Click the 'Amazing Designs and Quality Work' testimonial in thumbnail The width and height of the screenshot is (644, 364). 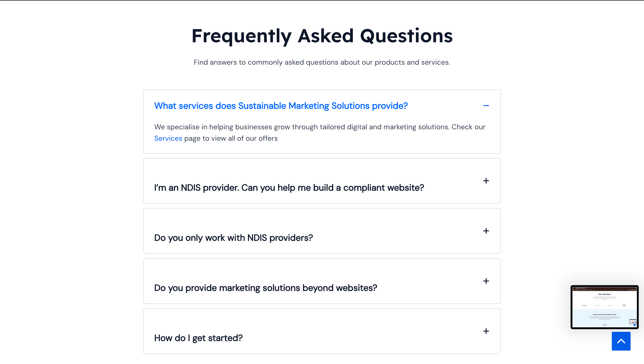click(604, 315)
